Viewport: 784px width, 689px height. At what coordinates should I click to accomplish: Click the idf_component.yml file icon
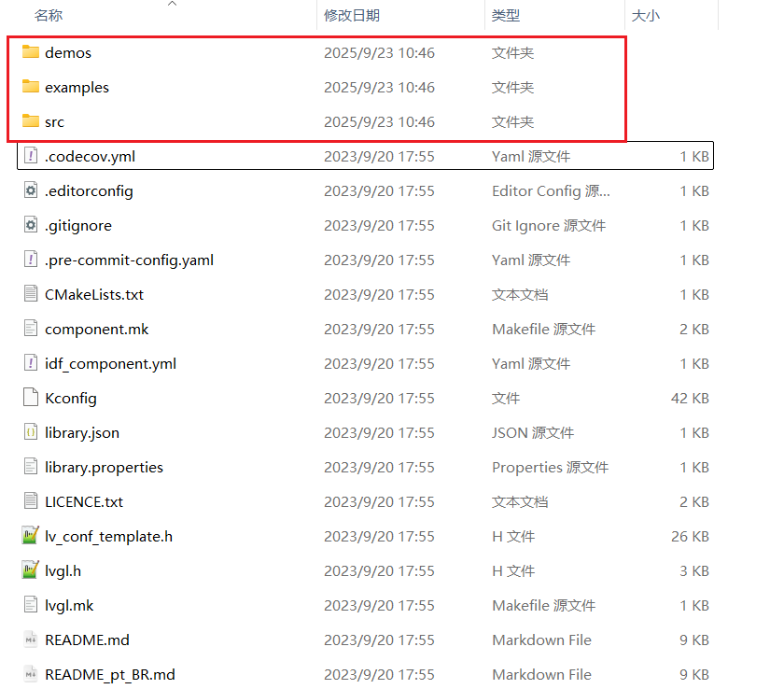tap(31, 362)
